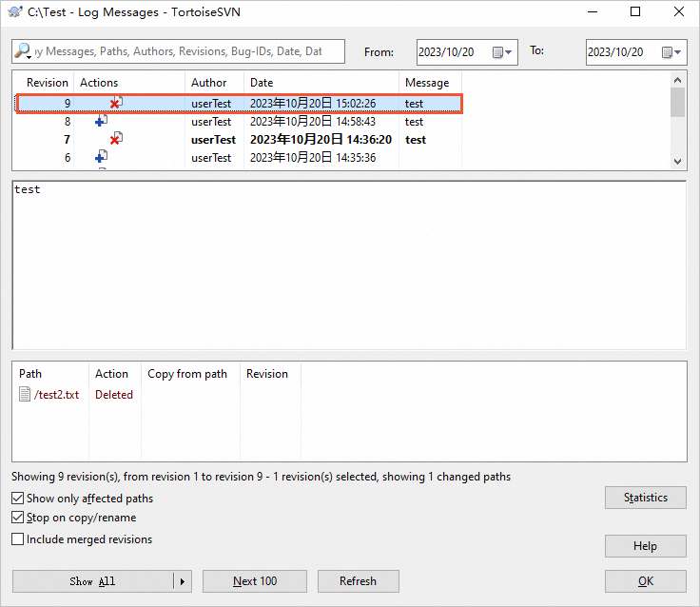Click the Next 100 button
The image size is (700, 607).
[x=255, y=581]
